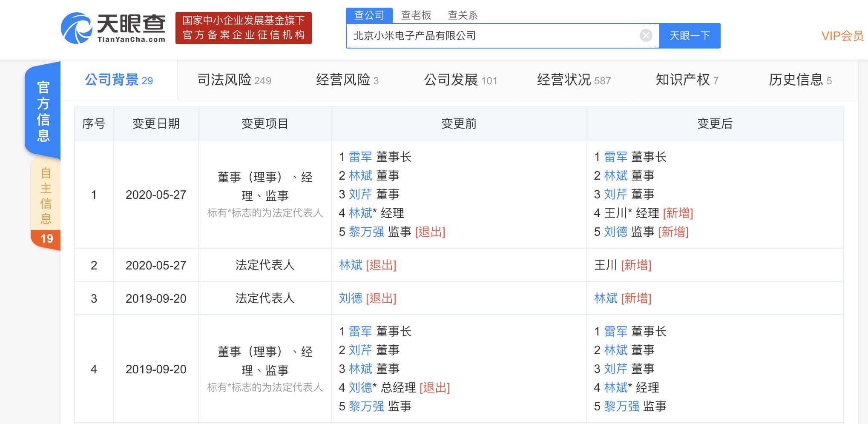Open 林斌 董事 link in row 1 变更前
868x424 pixels.
point(360,176)
